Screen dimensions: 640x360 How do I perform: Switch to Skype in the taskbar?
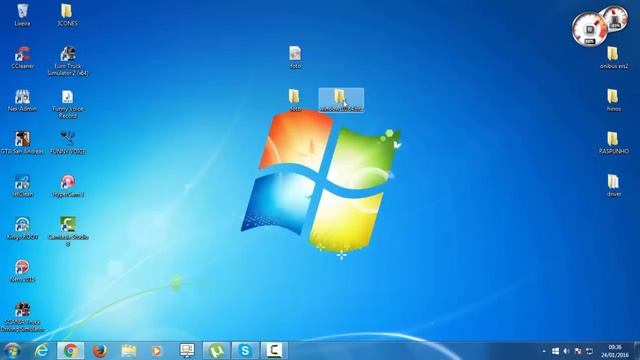coord(245,351)
